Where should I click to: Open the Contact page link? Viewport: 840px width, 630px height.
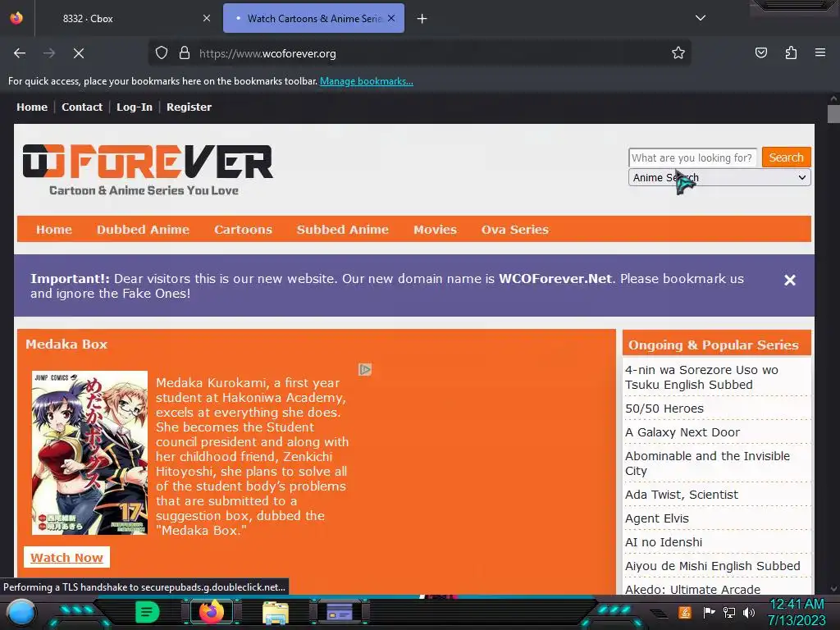tap(82, 107)
